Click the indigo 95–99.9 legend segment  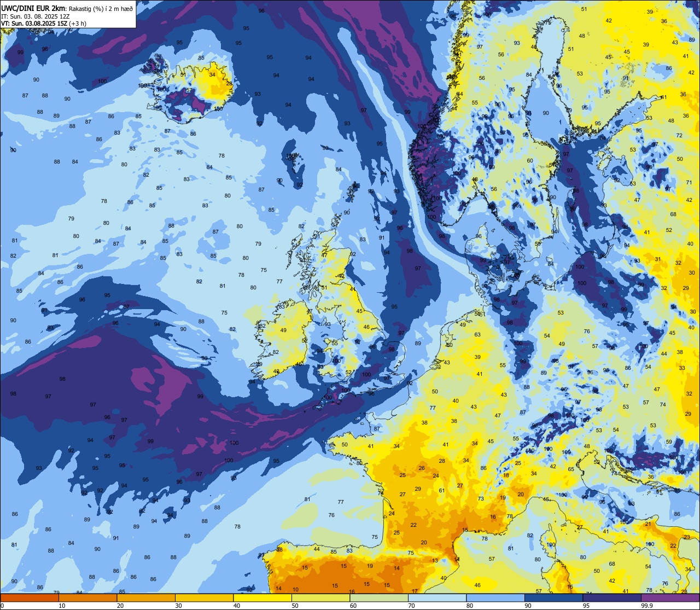tap(612, 597)
